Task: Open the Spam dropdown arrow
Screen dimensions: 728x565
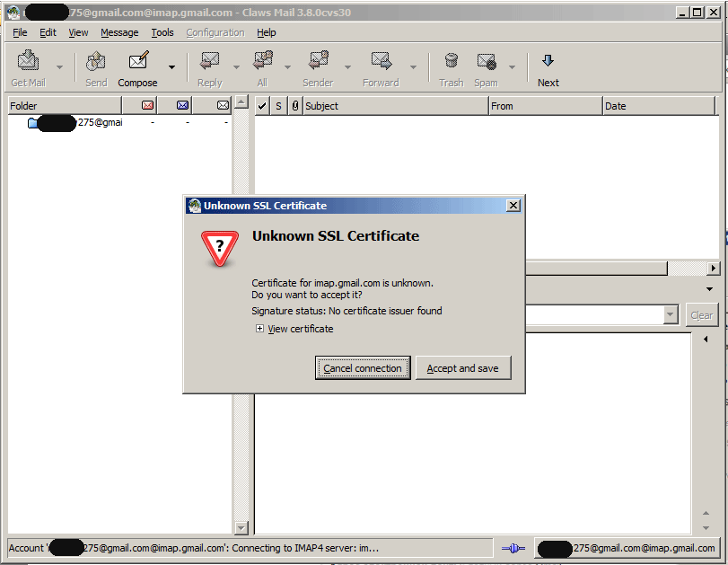Action: [512, 68]
